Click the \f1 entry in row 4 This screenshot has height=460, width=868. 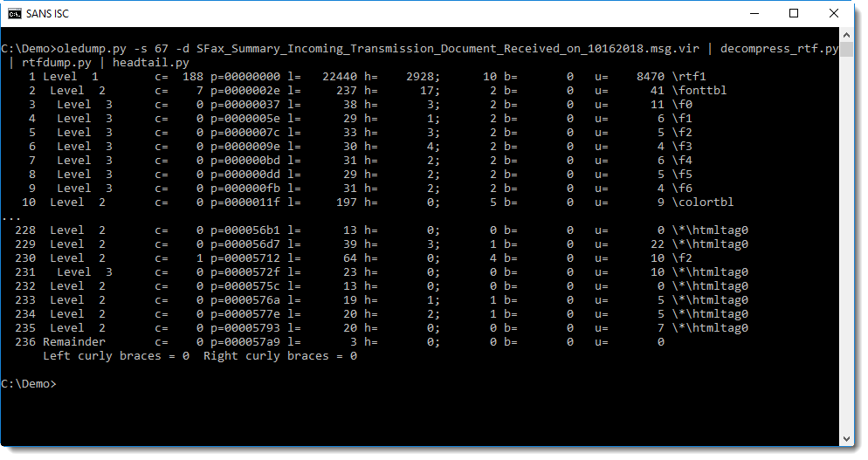click(x=683, y=119)
